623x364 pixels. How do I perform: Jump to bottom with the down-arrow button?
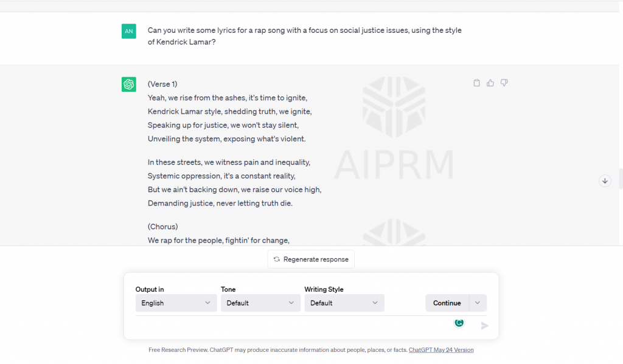[x=605, y=180]
